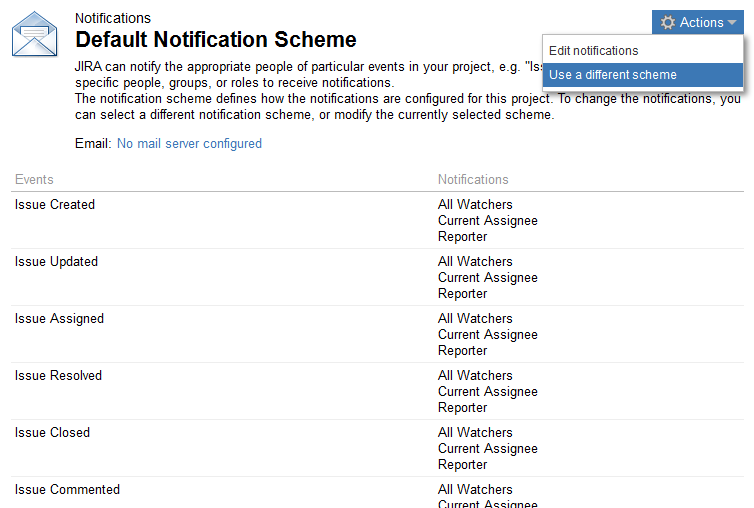
Task: Click Current Assignee in Issue Updated row
Action: click(487, 278)
